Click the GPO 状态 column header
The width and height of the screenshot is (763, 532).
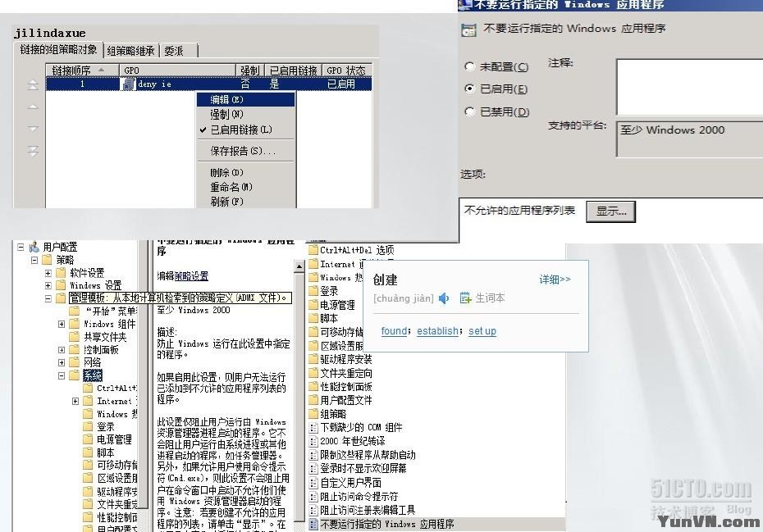coord(346,70)
